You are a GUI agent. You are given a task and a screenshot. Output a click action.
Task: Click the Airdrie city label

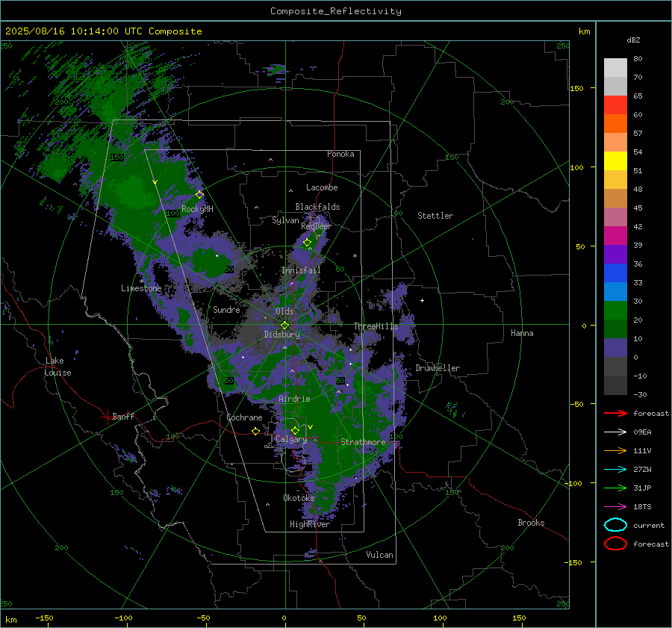[x=294, y=399]
